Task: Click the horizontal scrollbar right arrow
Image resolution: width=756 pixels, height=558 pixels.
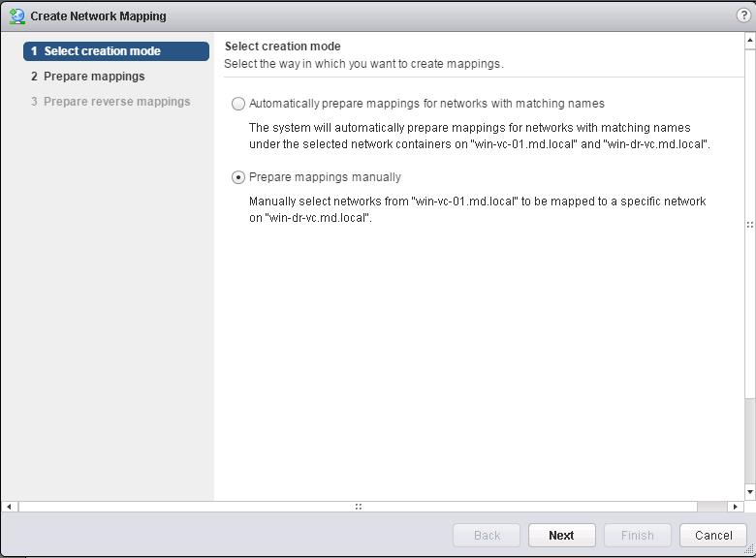Action: [x=735, y=507]
